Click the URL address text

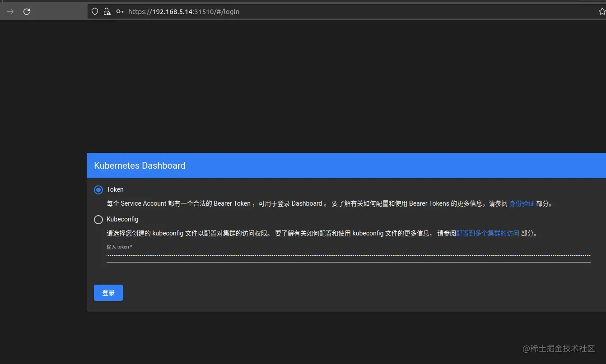(x=184, y=12)
